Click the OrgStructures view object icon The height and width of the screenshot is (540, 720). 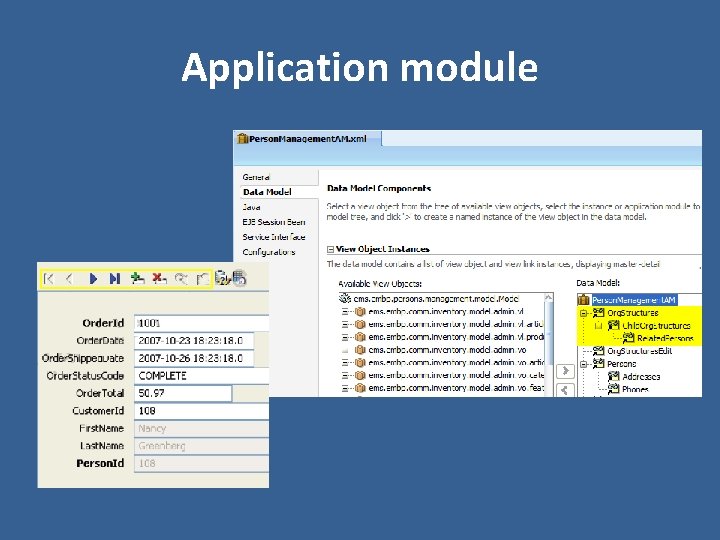pyautogui.click(x=598, y=313)
